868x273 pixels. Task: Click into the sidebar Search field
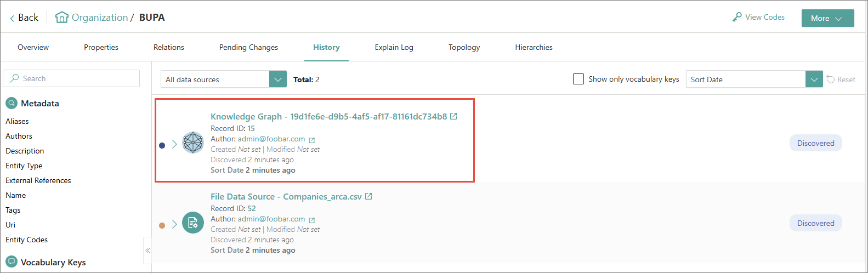(x=71, y=78)
